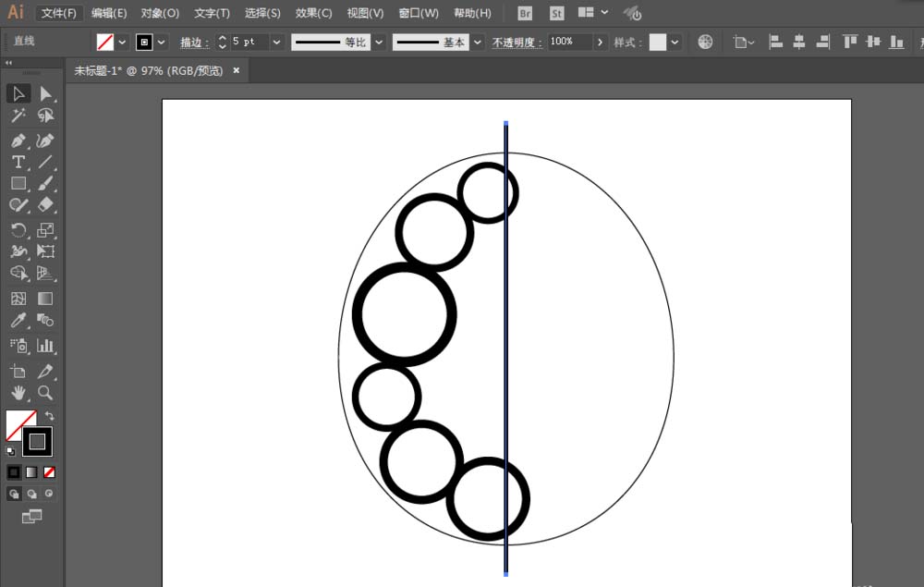Pick the Gradient tool
The height and width of the screenshot is (587, 924).
pos(46,298)
